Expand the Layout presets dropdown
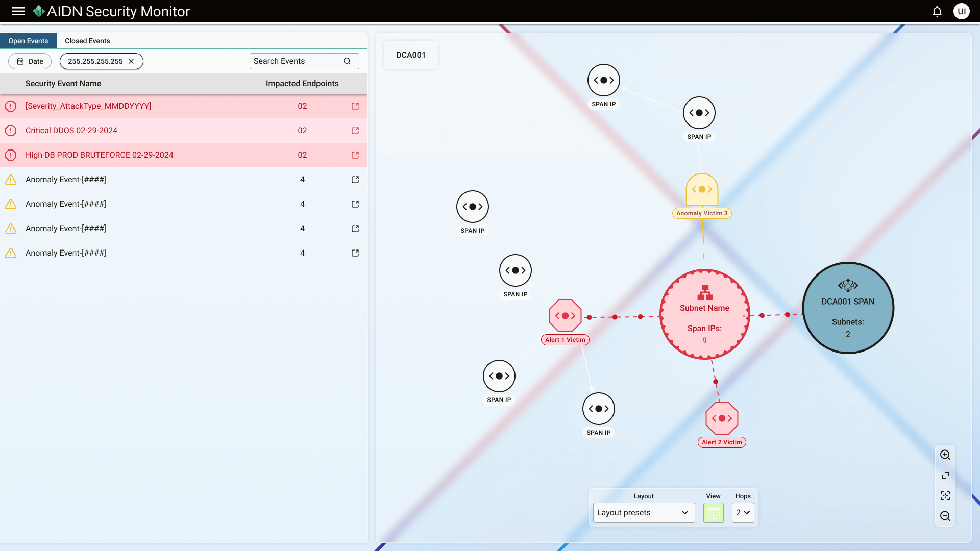 coord(644,513)
